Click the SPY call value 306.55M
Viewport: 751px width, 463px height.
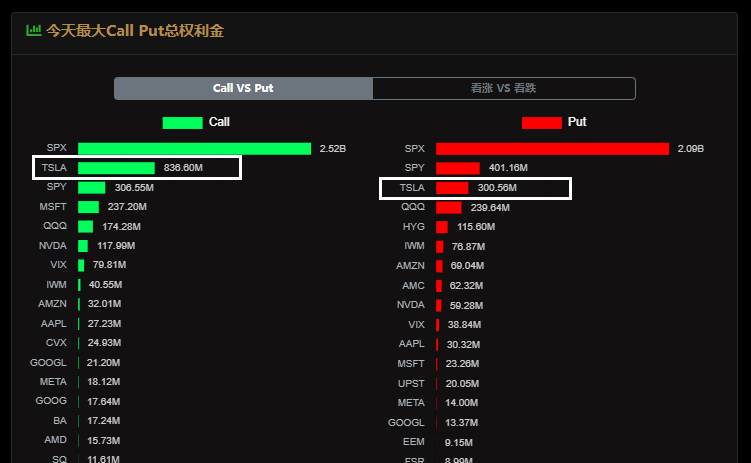[x=134, y=188]
